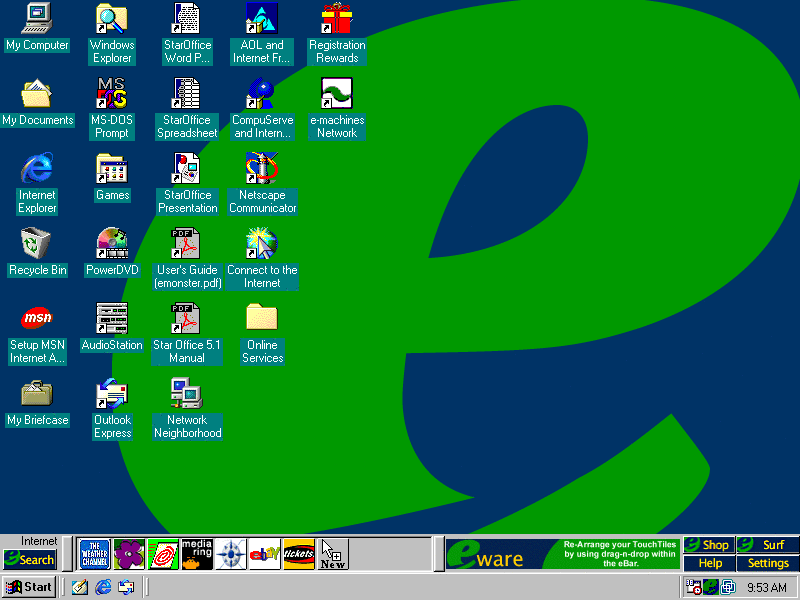800x600 pixels.
Task: Click the eware banner advertisement
Action: click(x=562, y=554)
